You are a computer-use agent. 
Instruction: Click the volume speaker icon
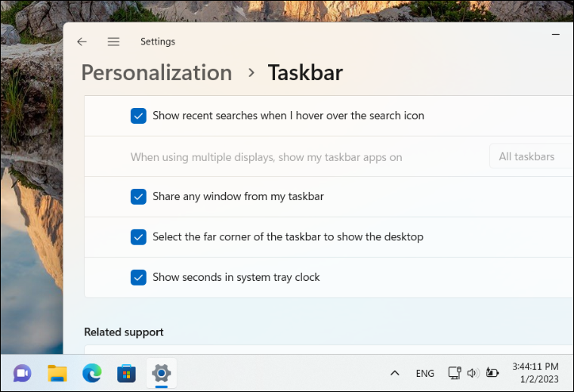tap(474, 373)
